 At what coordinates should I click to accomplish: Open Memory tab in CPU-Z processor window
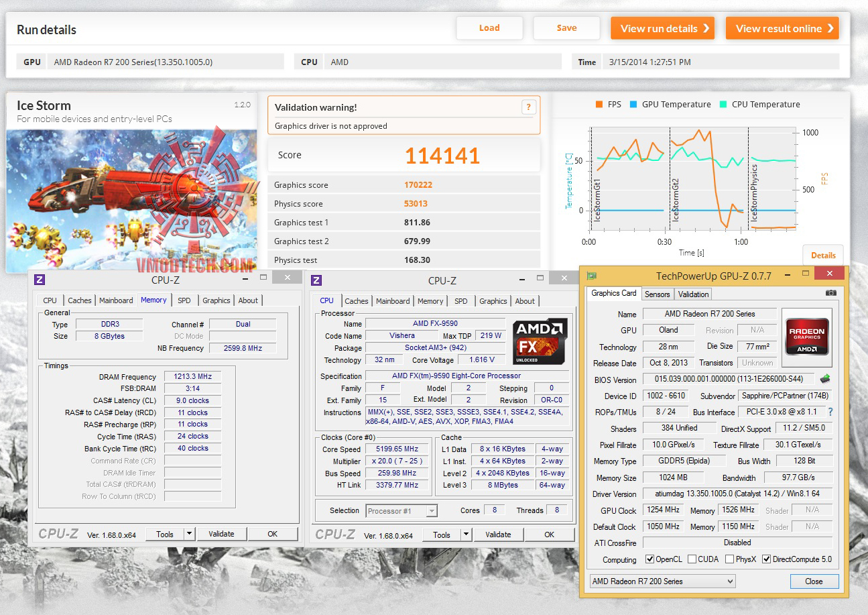[430, 301]
